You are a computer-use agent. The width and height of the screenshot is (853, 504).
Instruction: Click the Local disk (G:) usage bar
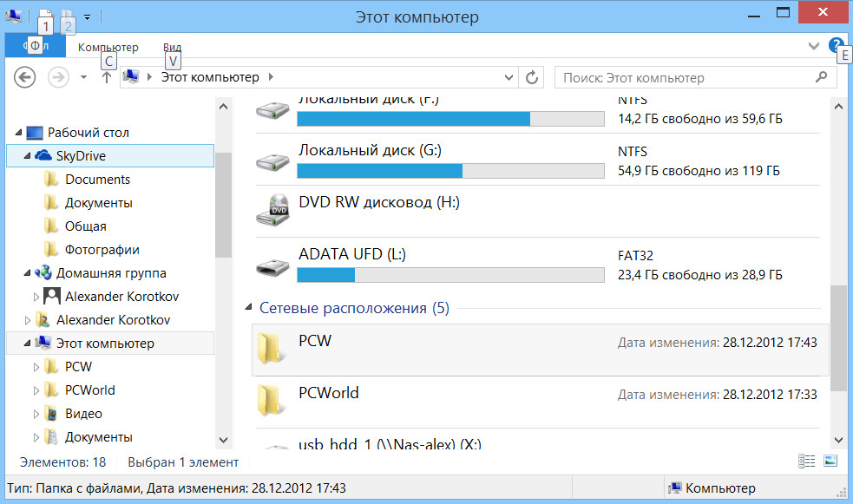pyautogui.click(x=450, y=171)
